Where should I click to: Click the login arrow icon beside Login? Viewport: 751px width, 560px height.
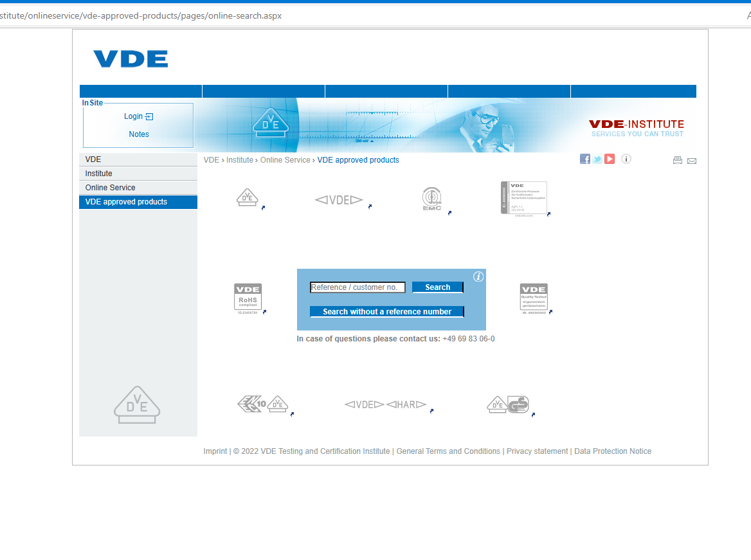tap(149, 116)
